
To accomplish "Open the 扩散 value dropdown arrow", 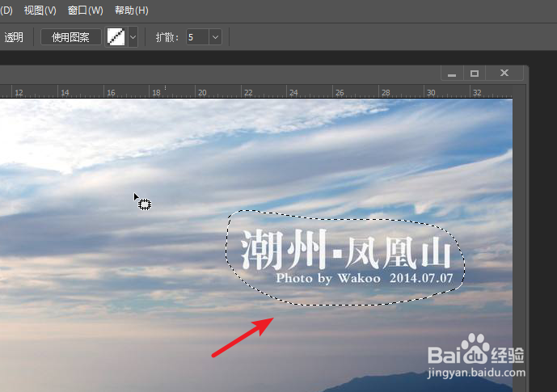I will (215, 37).
